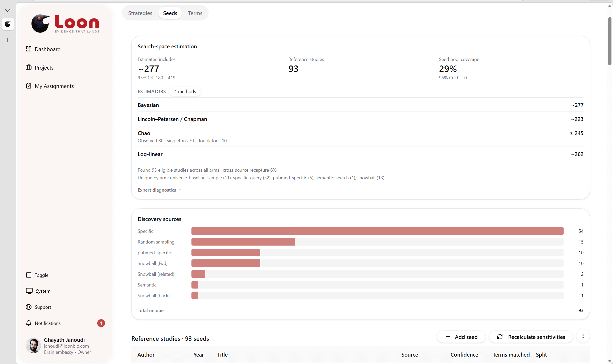This screenshot has width=613, height=364.
Task: Select the Log-linear estimator row
Action: tap(360, 154)
